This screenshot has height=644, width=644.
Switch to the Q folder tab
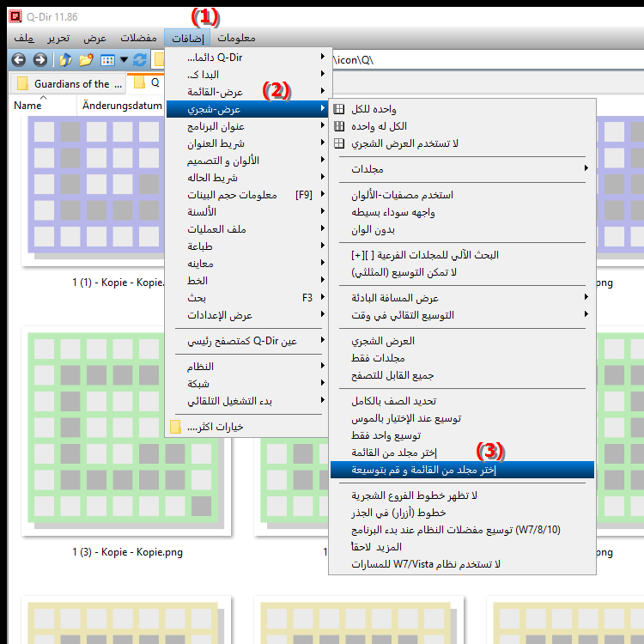click(146, 82)
